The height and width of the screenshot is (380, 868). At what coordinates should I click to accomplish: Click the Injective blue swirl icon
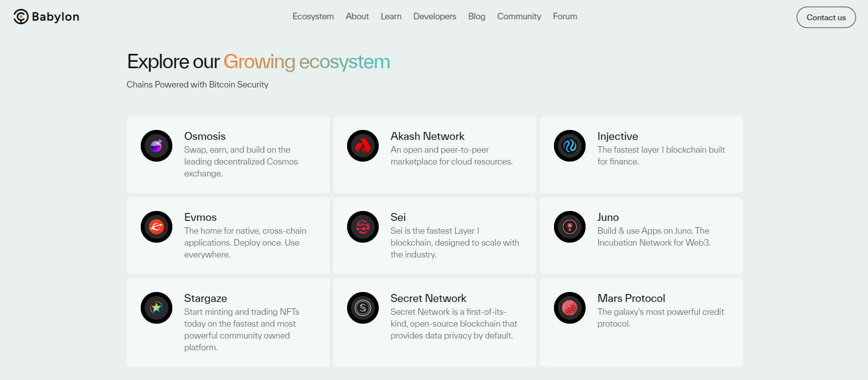coord(570,146)
